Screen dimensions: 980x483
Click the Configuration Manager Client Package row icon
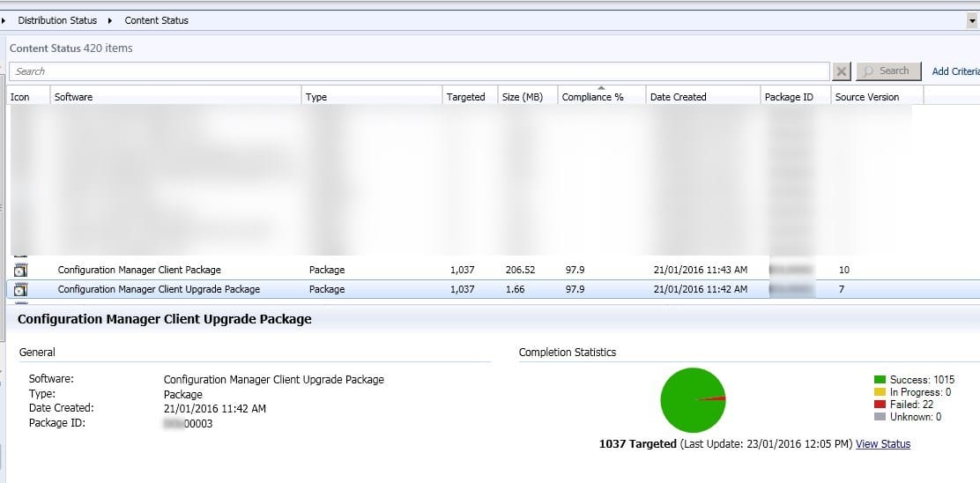[x=21, y=270]
